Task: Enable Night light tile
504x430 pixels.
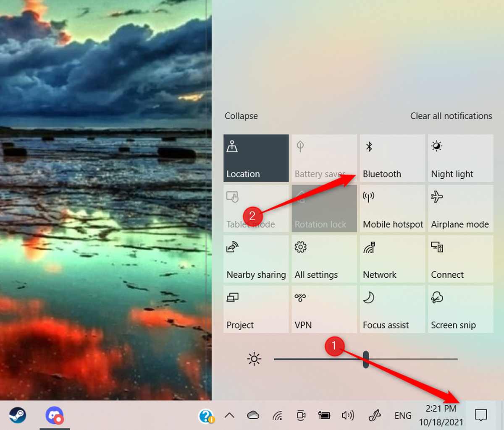Action: coord(460,158)
